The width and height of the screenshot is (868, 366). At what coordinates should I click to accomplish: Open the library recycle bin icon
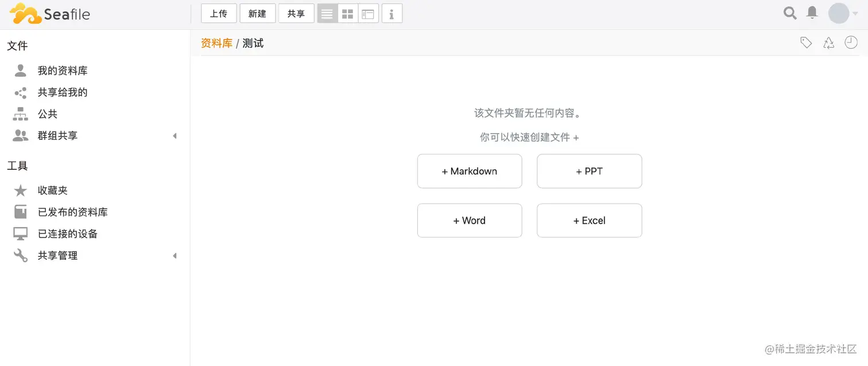(828, 42)
